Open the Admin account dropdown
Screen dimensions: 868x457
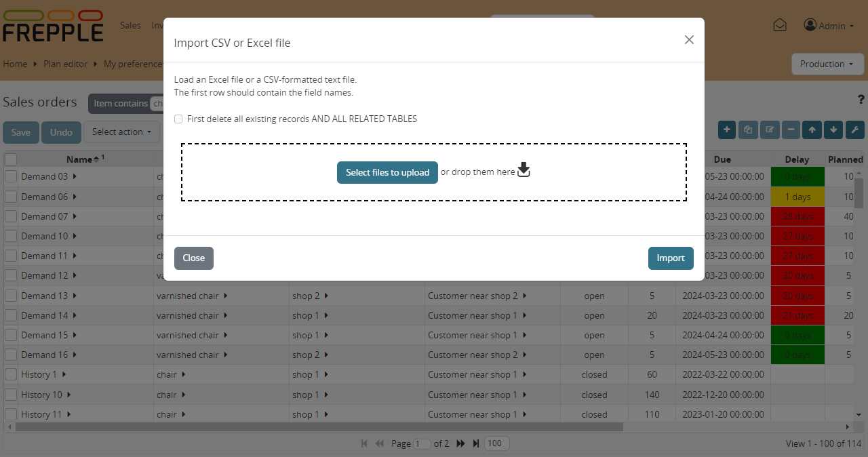point(828,25)
